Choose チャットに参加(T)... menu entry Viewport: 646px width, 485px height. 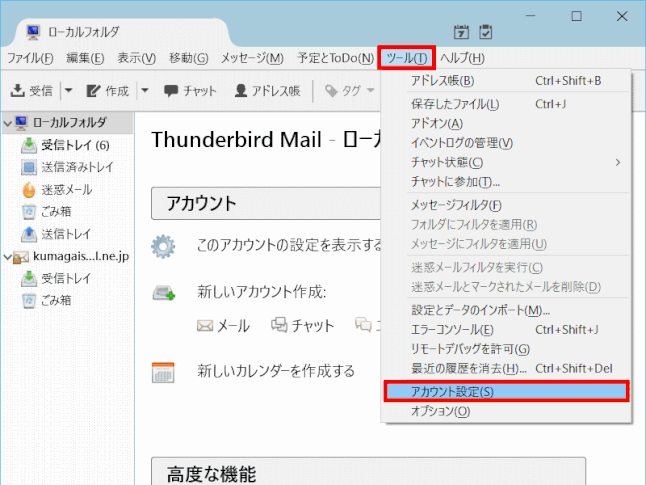506,182
